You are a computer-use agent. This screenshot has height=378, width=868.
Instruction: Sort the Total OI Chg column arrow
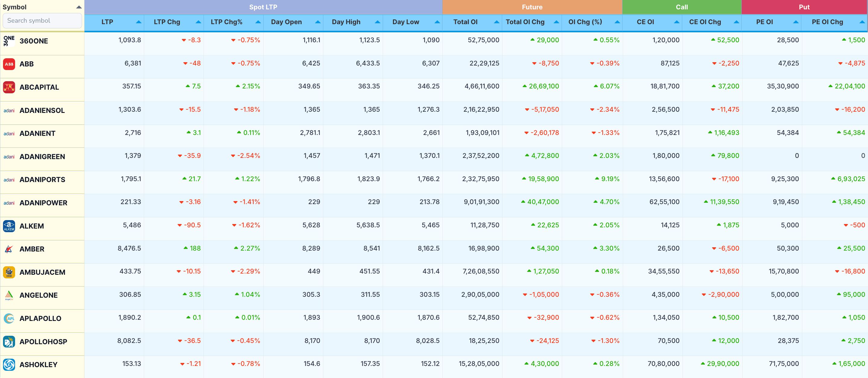[556, 22]
